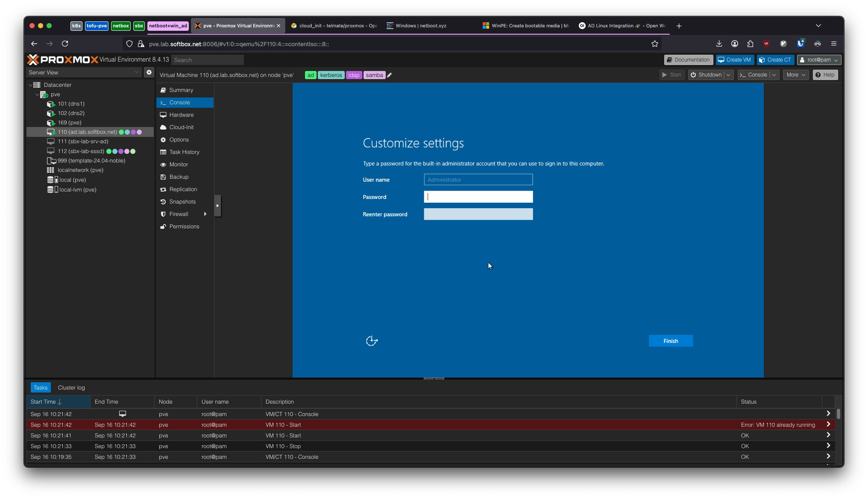868x499 pixels.
Task: Open the Snapshots panel
Action: pyautogui.click(x=182, y=201)
